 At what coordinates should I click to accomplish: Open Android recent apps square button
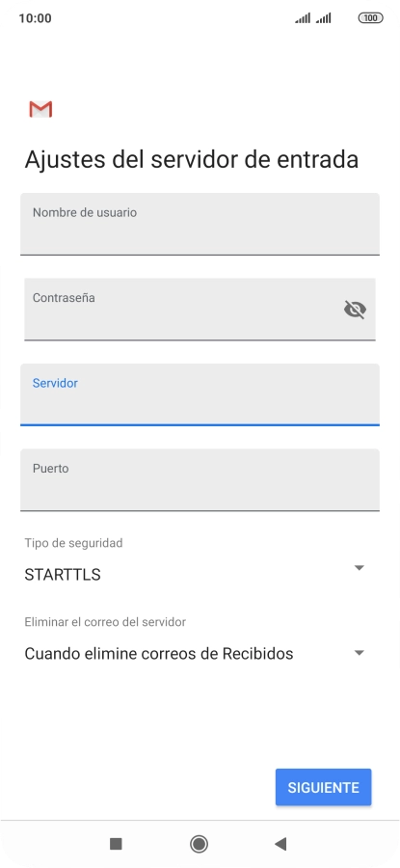coord(116,844)
